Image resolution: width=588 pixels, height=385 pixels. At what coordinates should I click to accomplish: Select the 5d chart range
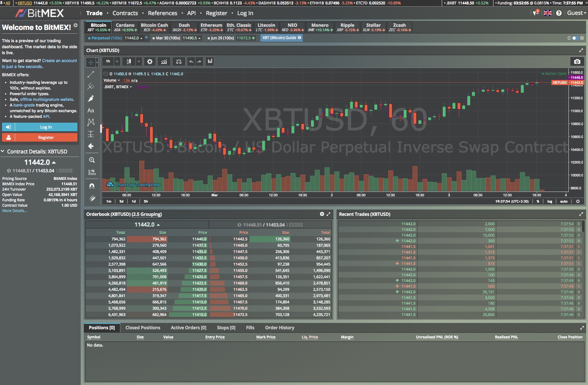coord(121,201)
